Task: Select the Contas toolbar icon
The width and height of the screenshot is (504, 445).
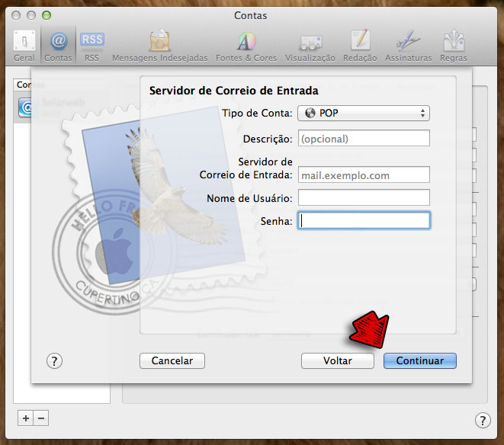Action: click(x=58, y=46)
